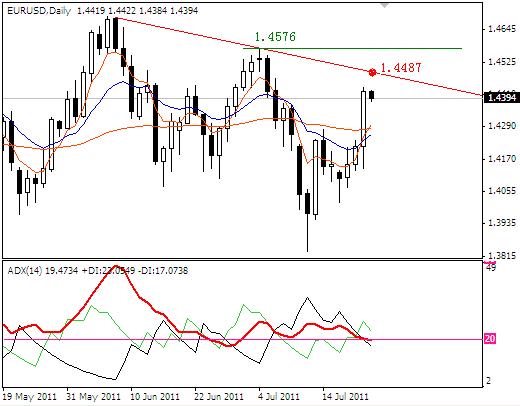
Task: Click the -DI:17.0738 readout
Action: pos(163,270)
